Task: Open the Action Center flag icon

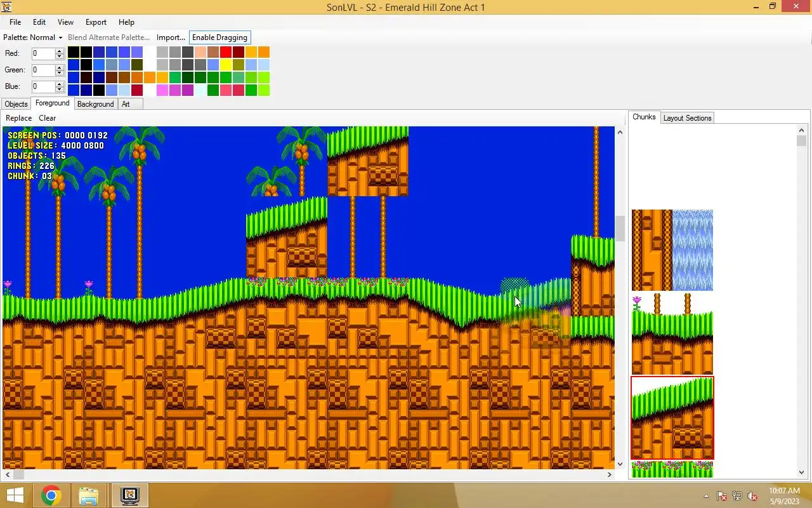Action: 722,496
